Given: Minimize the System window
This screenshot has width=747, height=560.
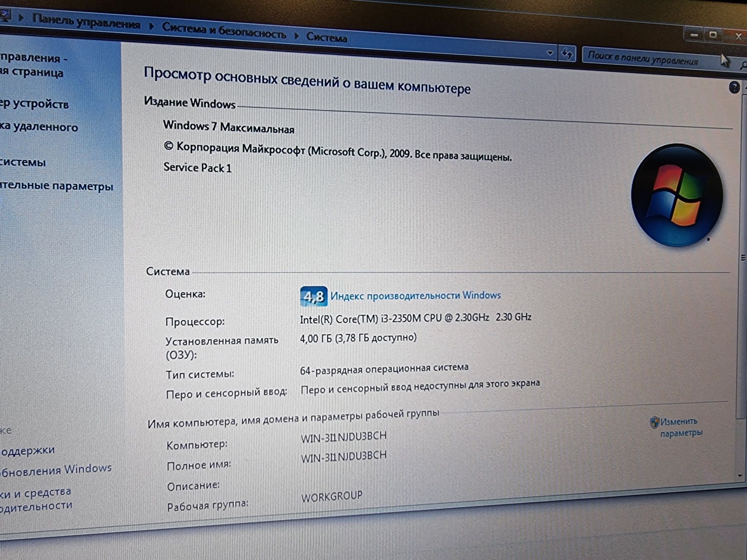Looking at the screenshot, I should coord(694,35).
